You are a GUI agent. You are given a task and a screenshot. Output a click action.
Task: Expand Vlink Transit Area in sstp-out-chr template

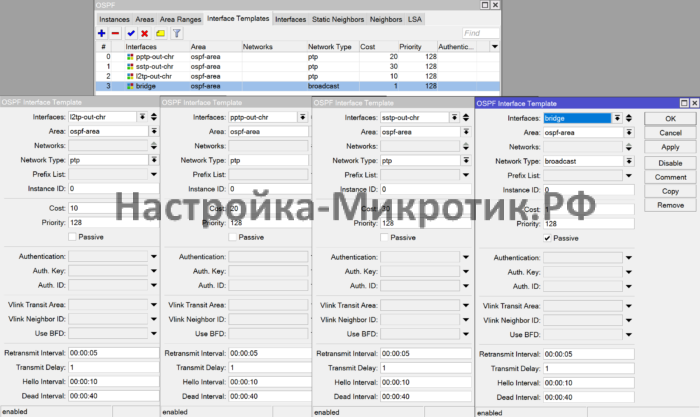pyautogui.click(x=466, y=305)
